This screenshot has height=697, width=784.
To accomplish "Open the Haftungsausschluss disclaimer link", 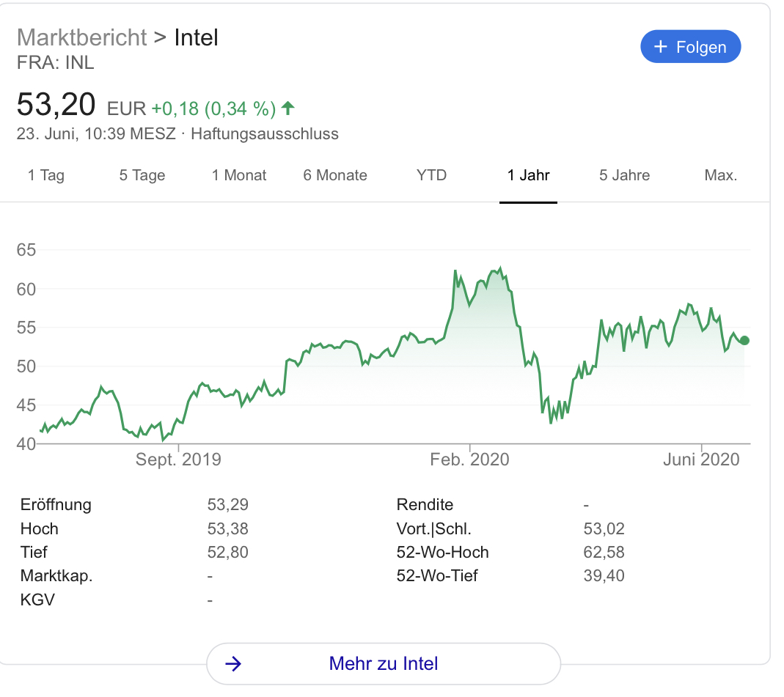I will (x=265, y=134).
